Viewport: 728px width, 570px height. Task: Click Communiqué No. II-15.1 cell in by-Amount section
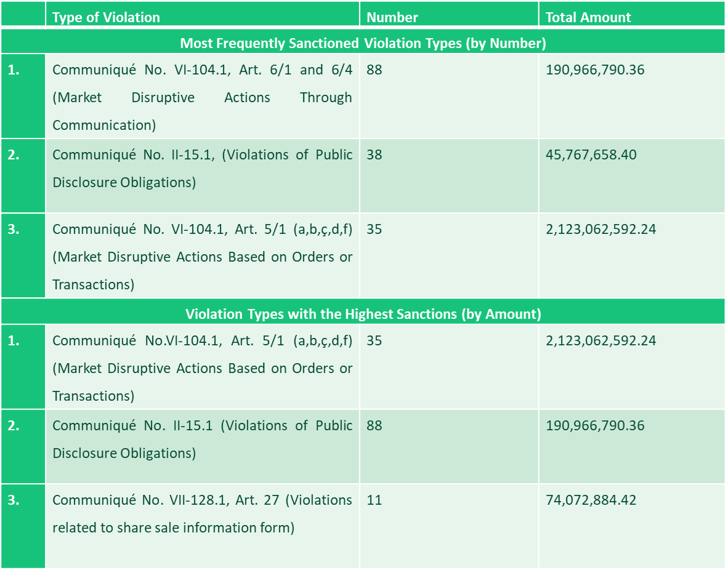202,440
